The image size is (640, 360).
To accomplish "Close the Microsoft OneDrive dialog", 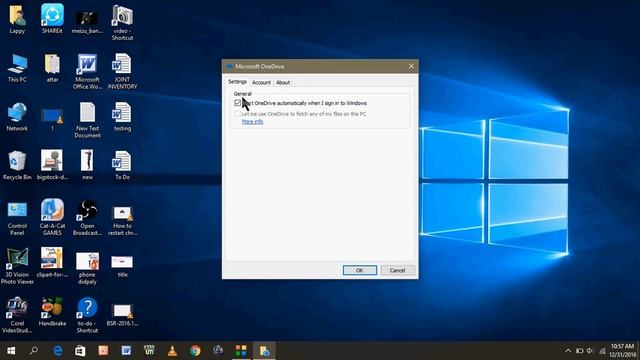I will tap(411, 66).
